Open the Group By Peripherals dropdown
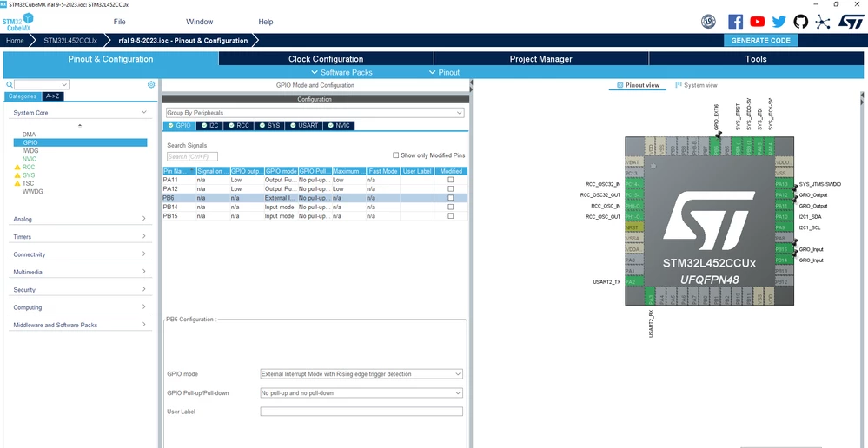The height and width of the screenshot is (448, 868). pyautogui.click(x=315, y=113)
